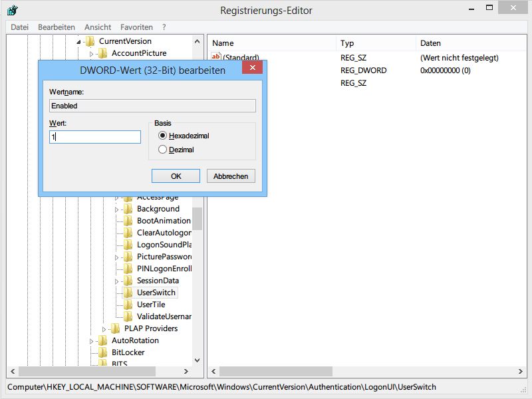Click the BootAnimation folder icon
The image size is (532, 399).
(128, 221)
